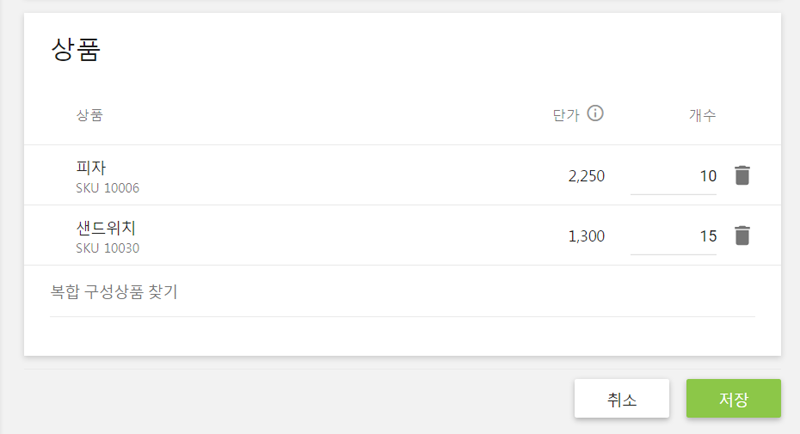Click the 복합 구성상품 찾기 search field
The image size is (800, 434).
pyautogui.click(x=402, y=293)
